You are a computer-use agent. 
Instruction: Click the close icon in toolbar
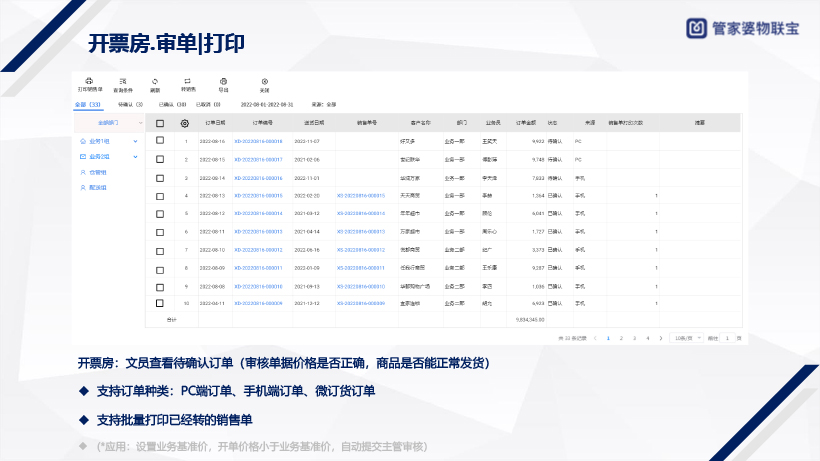[x=264, y=81]
